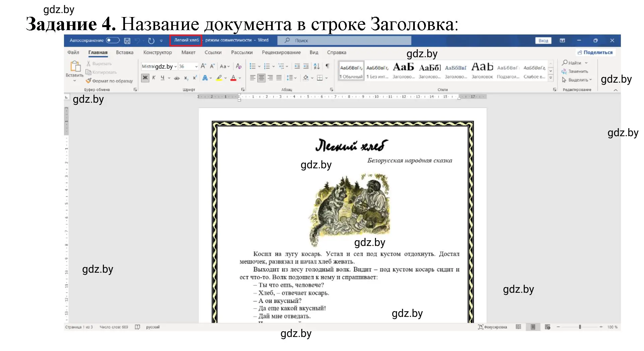
Task: Click Вырезать cut button
Action: click(x=99, y=63)
